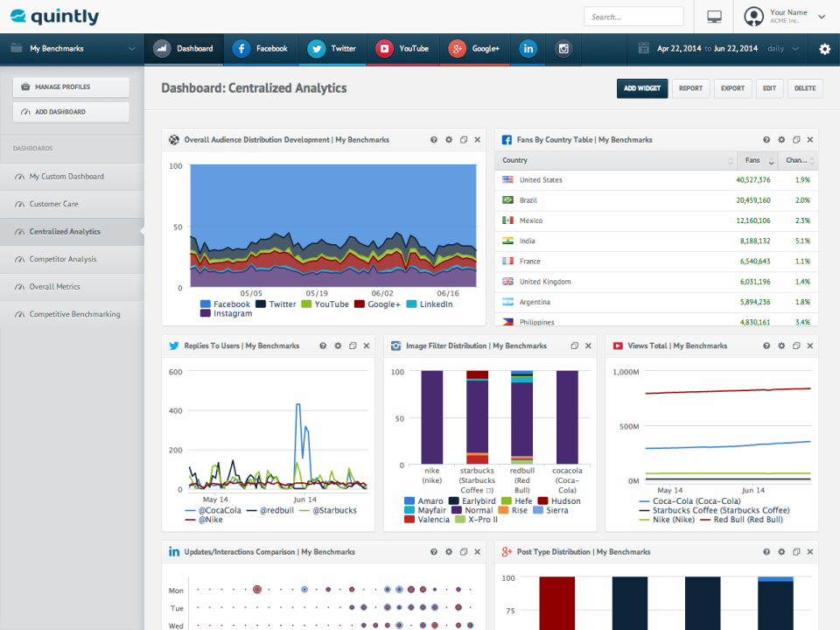Viewport: 840px width, 630px height.
Task: Duplicate the Image Filter Distribution widget
Action: click(574, 346)
